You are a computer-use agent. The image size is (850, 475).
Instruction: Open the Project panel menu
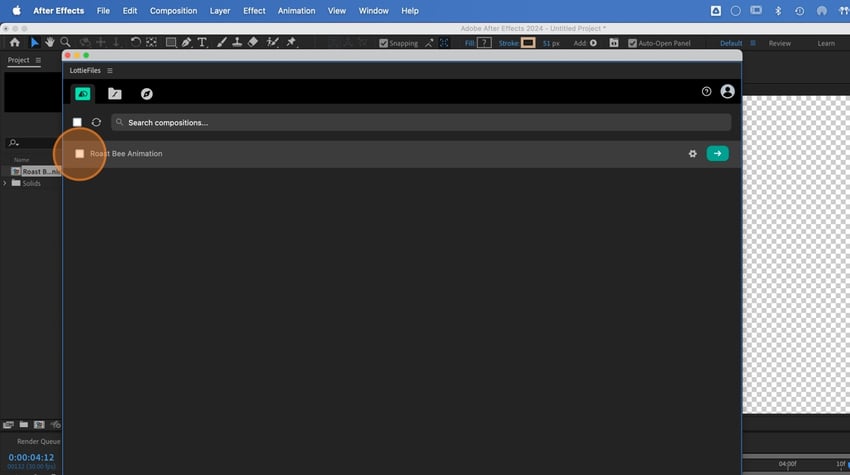click(x=38, y=60)
